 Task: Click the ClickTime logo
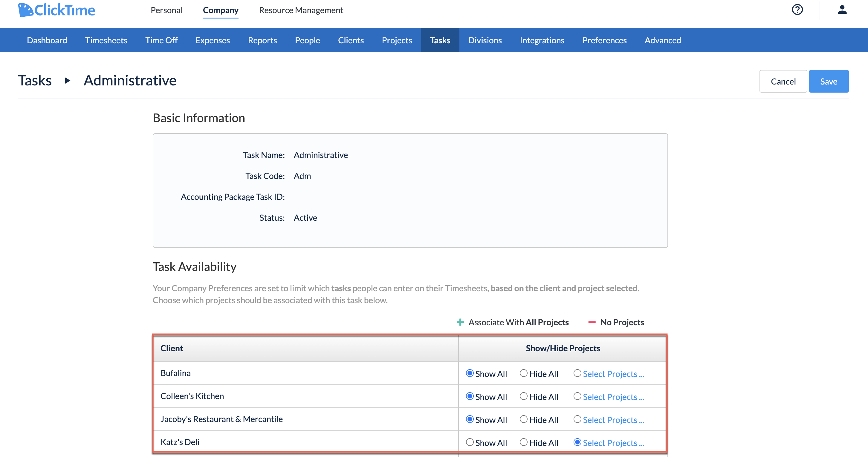56,10
